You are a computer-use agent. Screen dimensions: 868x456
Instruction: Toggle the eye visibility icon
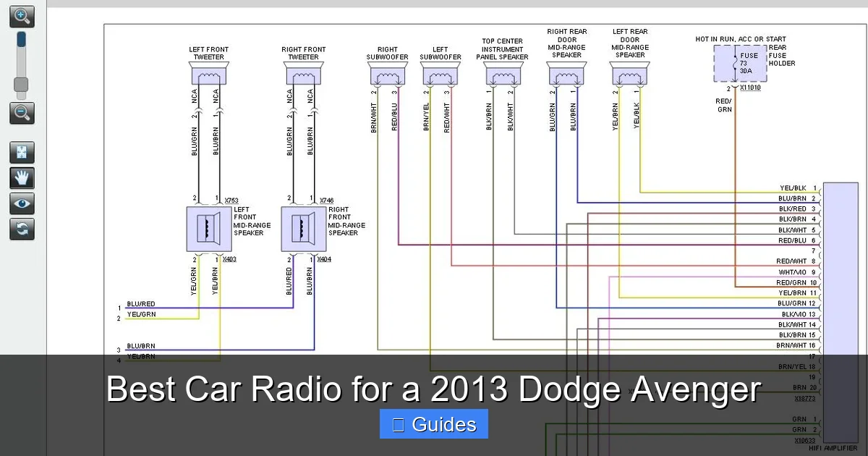click(22, 203)
